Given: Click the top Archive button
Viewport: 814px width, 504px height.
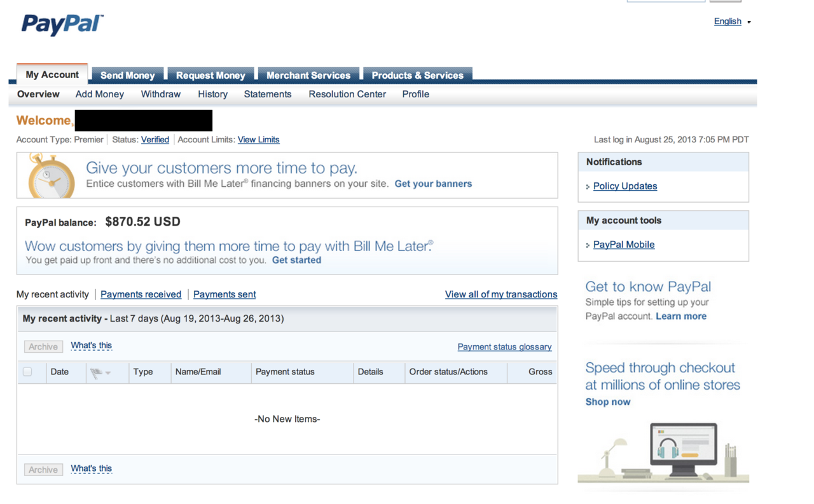Looking at the screenshot, I should pos(43,346).
